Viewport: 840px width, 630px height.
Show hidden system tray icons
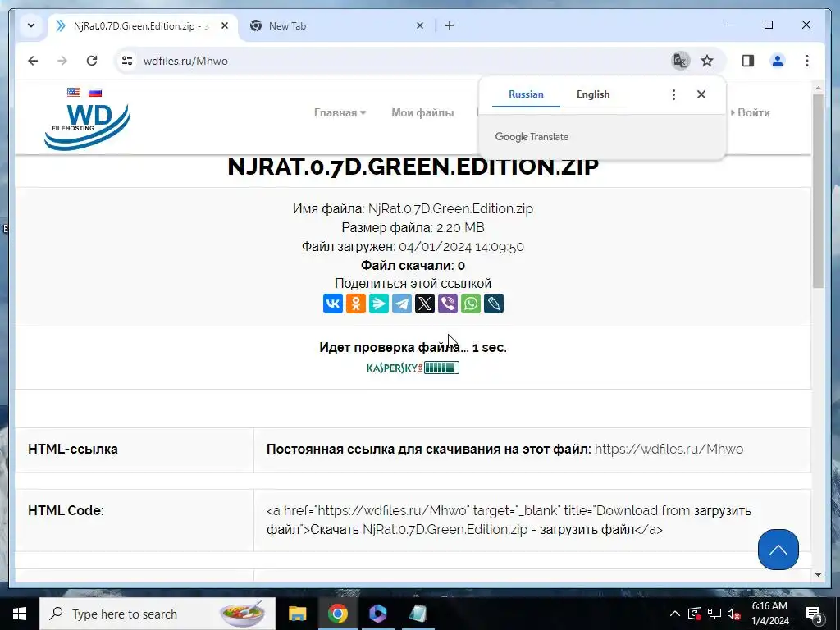[675, 614]
